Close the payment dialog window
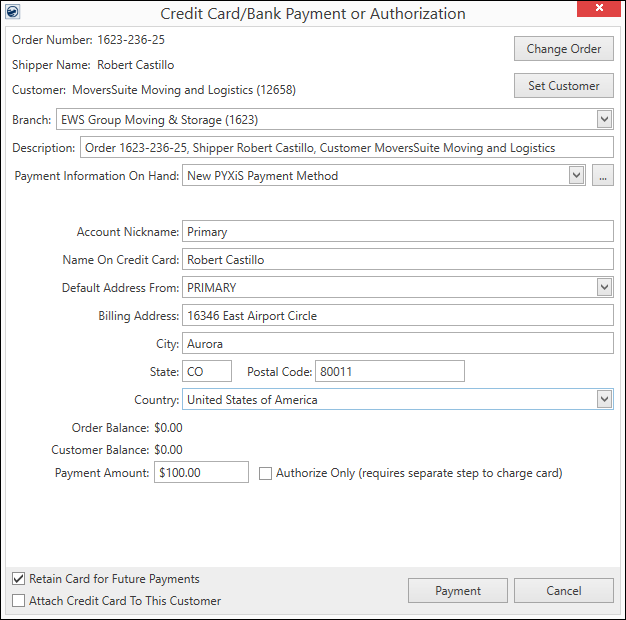Viewport: 626px width, 620px height. 599,12
